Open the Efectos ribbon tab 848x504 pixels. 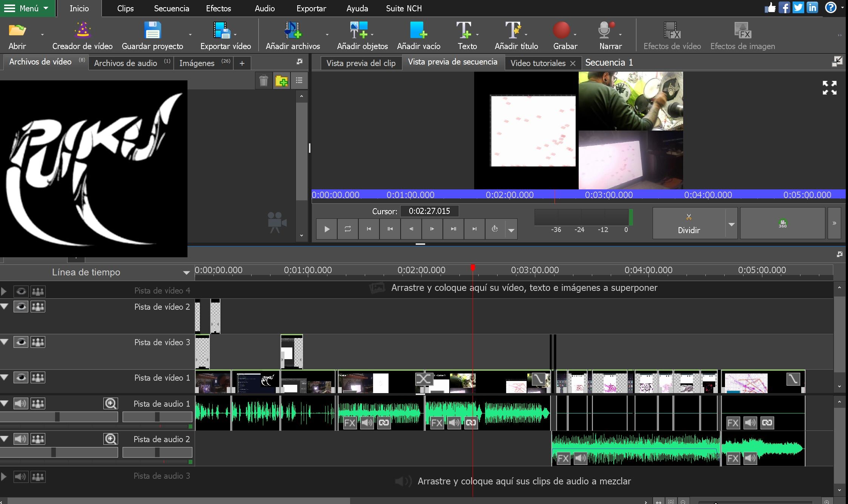[x=218, y=8]
